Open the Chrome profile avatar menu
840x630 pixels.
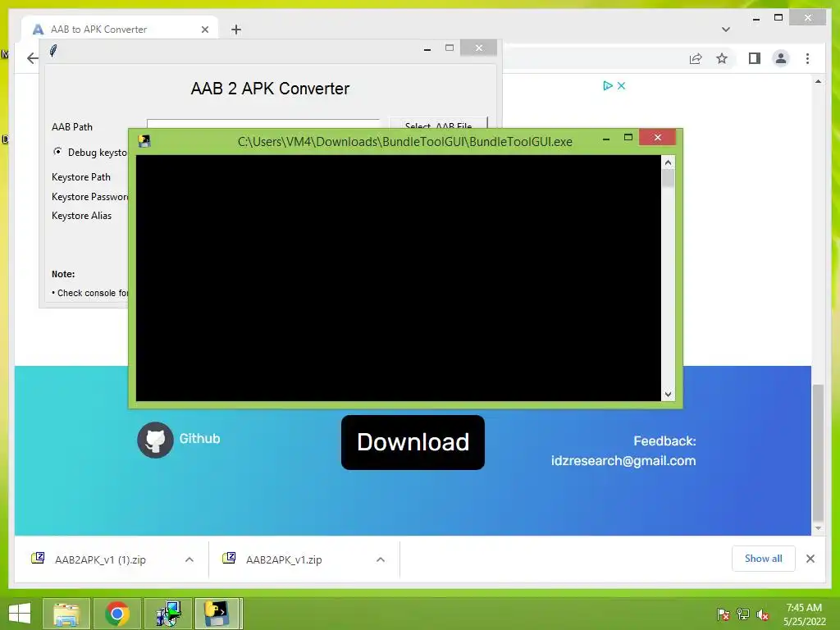click(781, 58)
